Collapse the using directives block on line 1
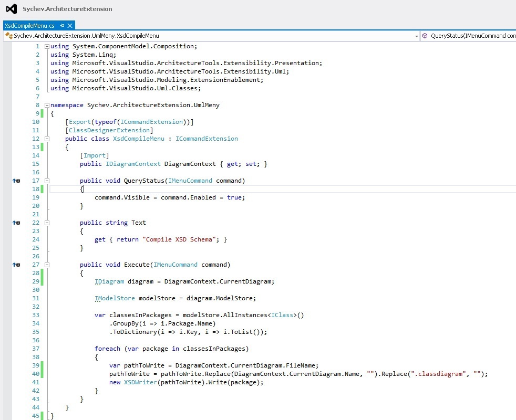This screenshot has width=516, height=420. click(x=46, y=46)
